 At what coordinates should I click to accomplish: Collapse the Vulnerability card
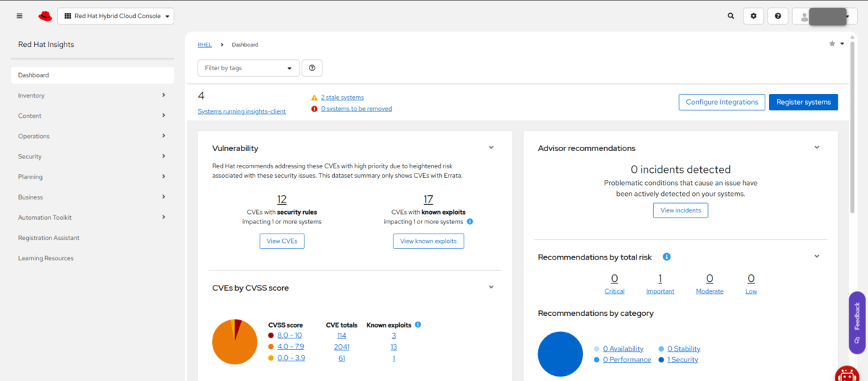pyautogui.click(x=491, y=147)
